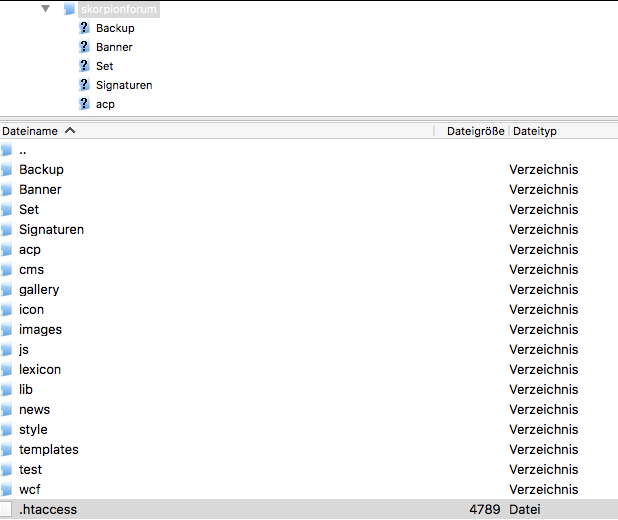The width and height of the screenshot is (618, 520).
Task: Select the lexicon folder in file list
Action: click(40, 370)
